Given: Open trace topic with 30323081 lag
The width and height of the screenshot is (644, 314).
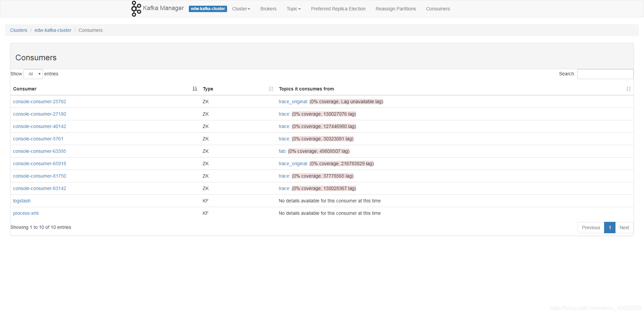Looking at the screenshot, I should click(284, 139).
